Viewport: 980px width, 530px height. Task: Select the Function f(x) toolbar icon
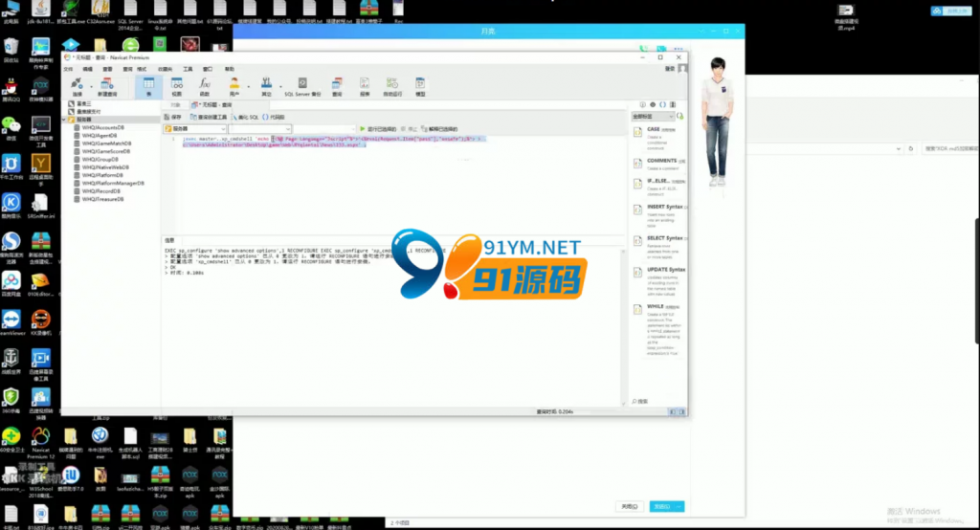pyautogui.click(x=205, y=86)
